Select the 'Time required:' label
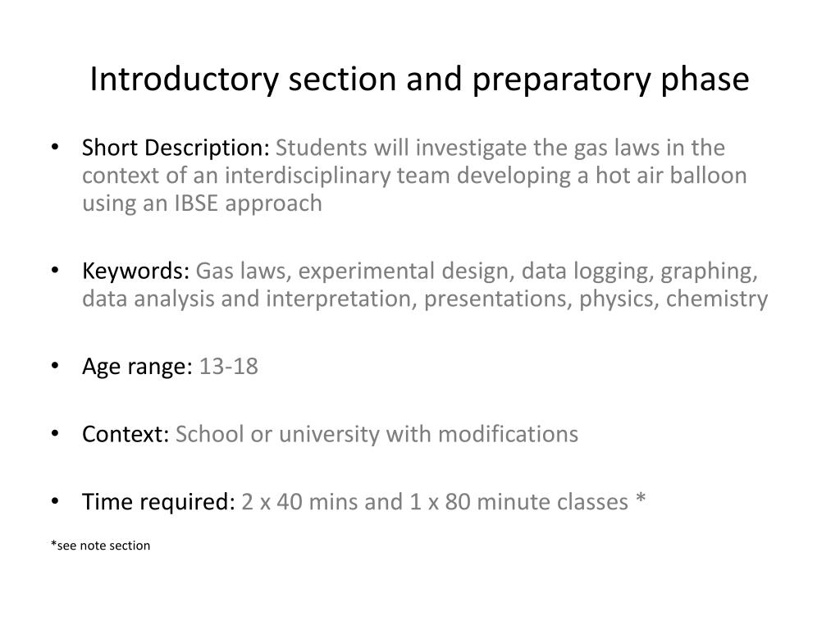Image resolution: width=840 pixels, height=630 pixels. pos(159,501)
